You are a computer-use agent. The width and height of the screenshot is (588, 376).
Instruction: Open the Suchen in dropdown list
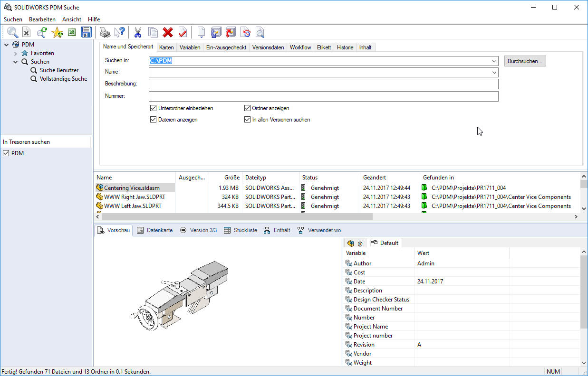(x=494, y=61)
